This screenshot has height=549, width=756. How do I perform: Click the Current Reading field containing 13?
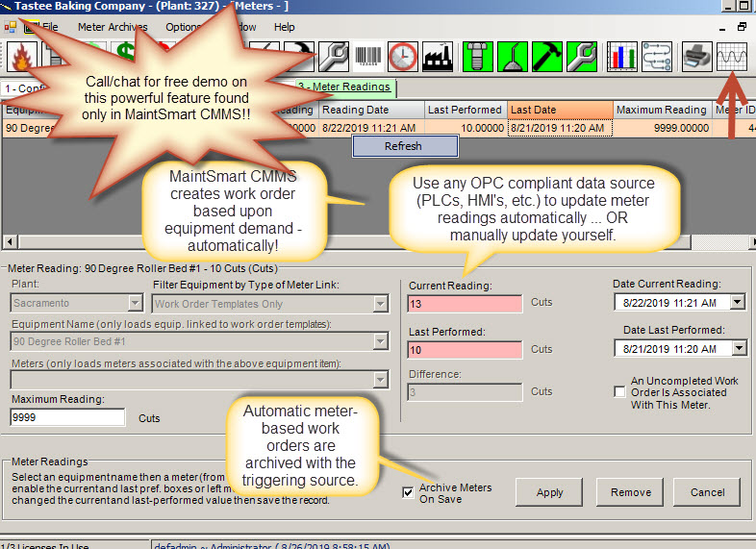[x=465, y=304]
